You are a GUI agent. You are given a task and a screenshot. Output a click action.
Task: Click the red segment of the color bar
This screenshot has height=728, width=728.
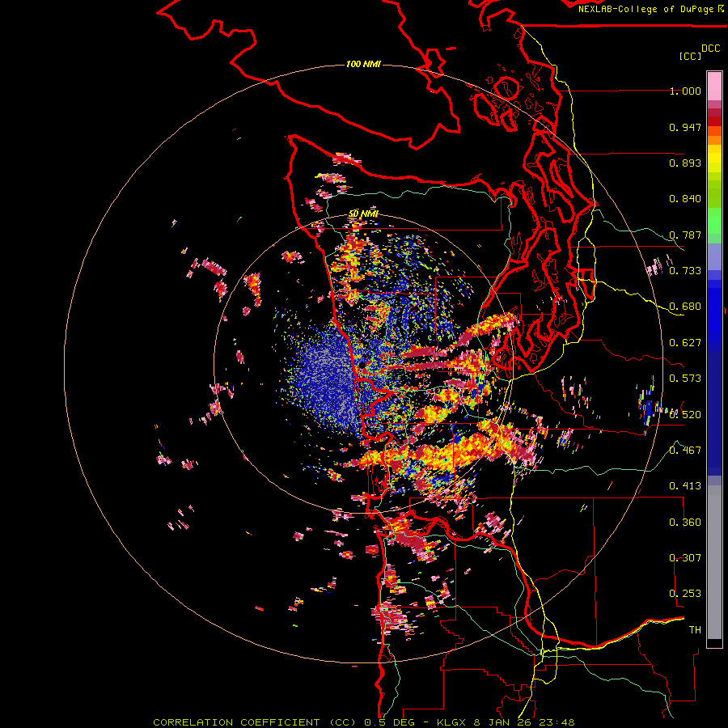point(714,121)
